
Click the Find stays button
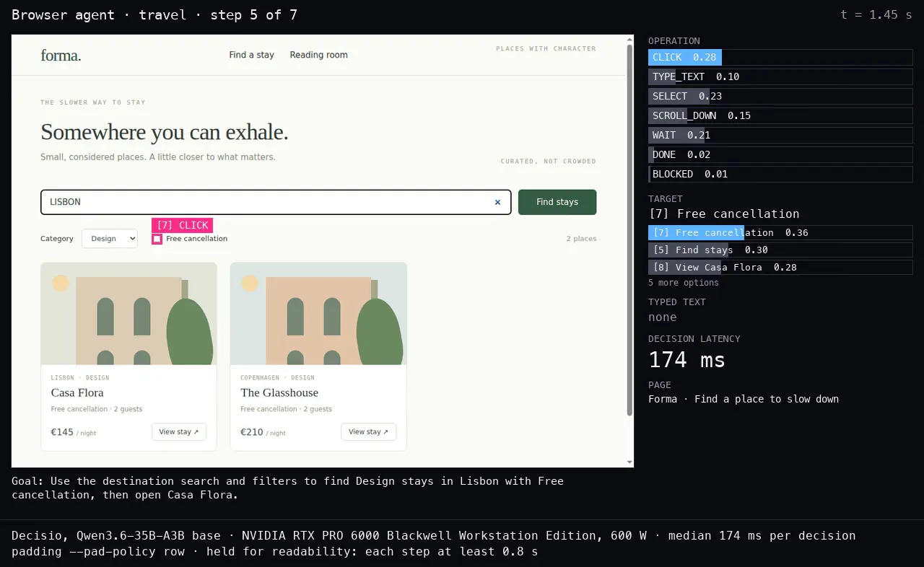[557, 202]
